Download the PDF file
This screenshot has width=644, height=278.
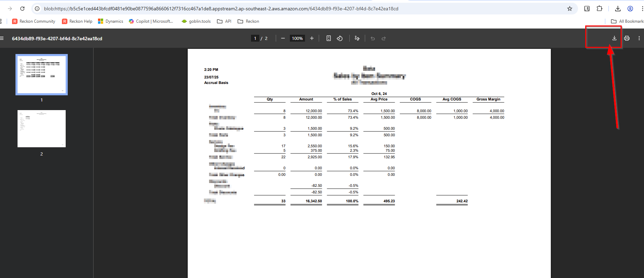(x=614, y=38)
